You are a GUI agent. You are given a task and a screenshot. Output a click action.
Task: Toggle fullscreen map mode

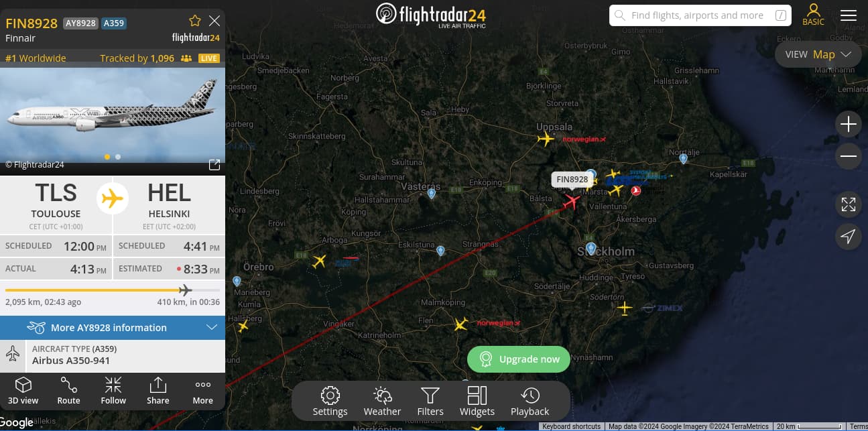(849, 204)
